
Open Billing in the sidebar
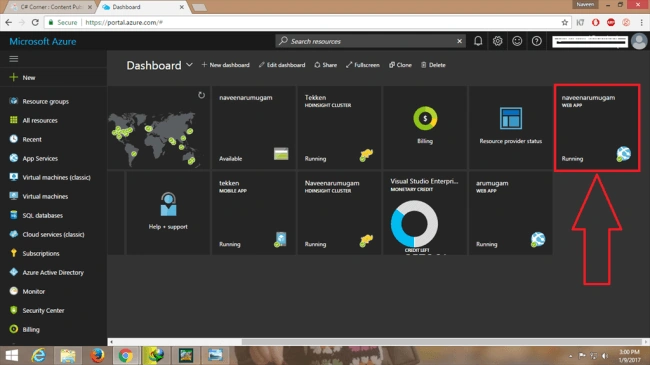click(53, 329)
